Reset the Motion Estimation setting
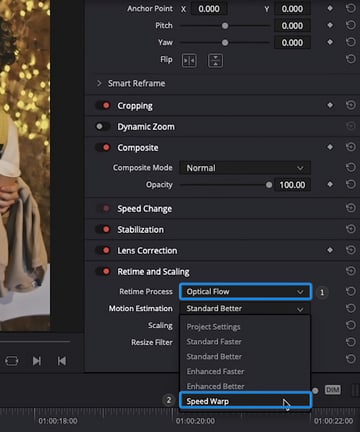The width and height of the screenshot is (360, 432). (x=351, y=308)
